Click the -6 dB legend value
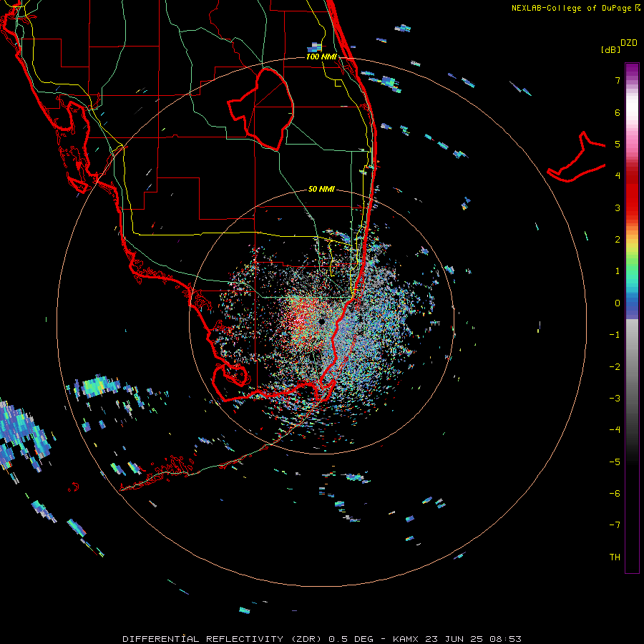This screenshot has width=644, height=644. tap(615, 494)
